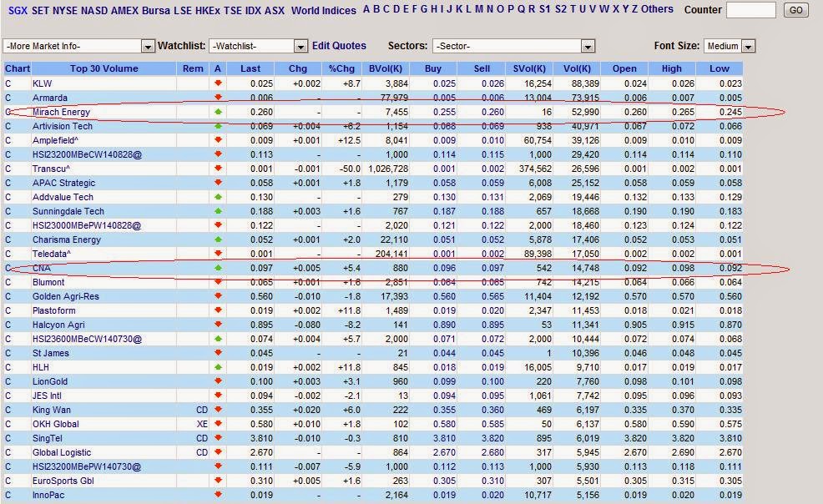Open World Indices
Screen dimensions: 823x504
(323, 10)
